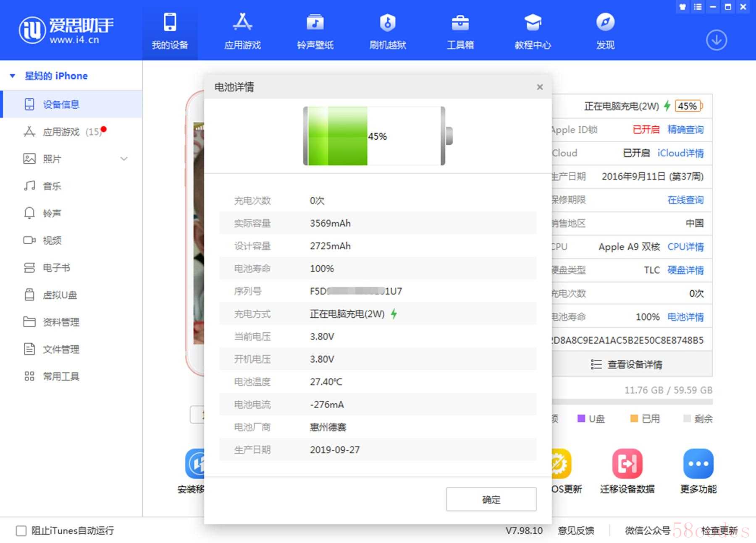This screenshot has height=543, width=756.
Task: Toggle 阻止iTunes自动运行 checkbox
Action: tap(21, 531)
